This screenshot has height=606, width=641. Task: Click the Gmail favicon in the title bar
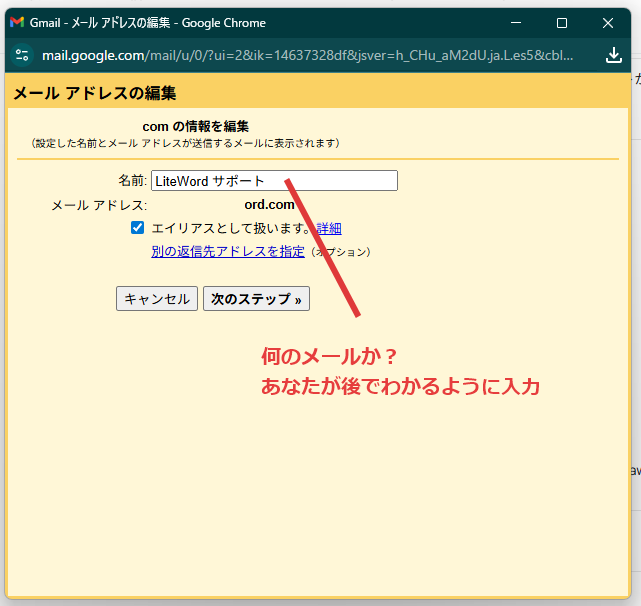click(x=16, y=22)
